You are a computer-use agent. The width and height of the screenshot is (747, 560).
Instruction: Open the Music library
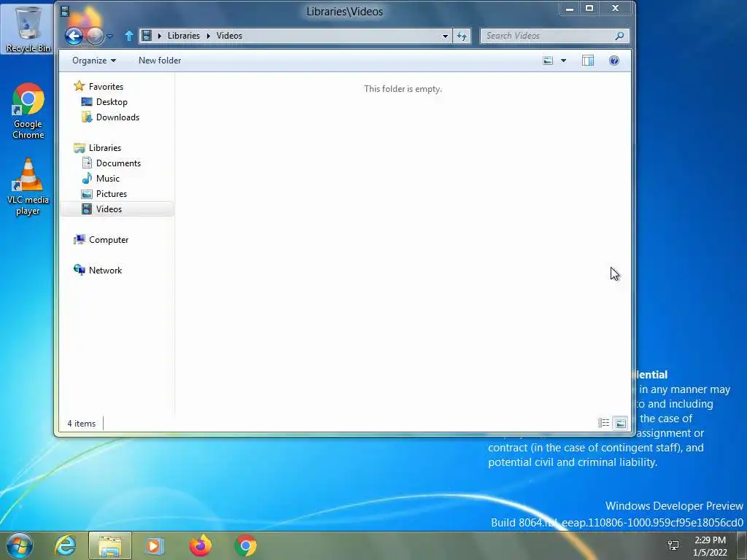click(108, 178)
